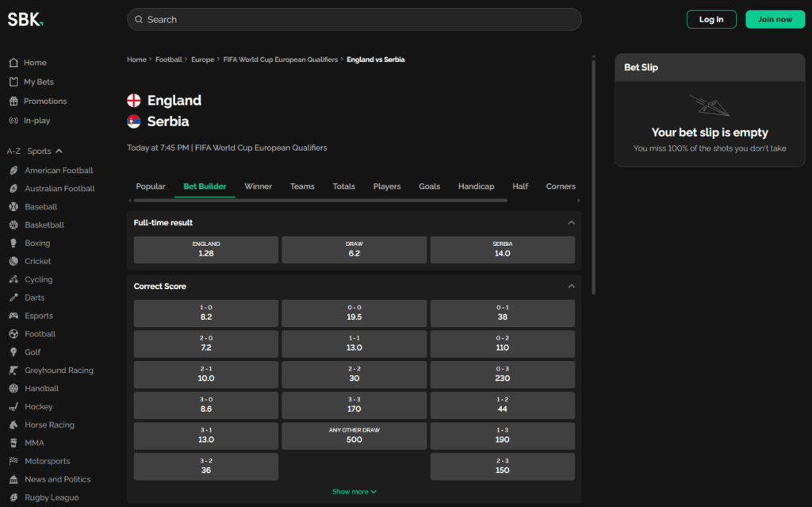
Task: Select the Cricket sport icon
Action: tap(14, 261)
